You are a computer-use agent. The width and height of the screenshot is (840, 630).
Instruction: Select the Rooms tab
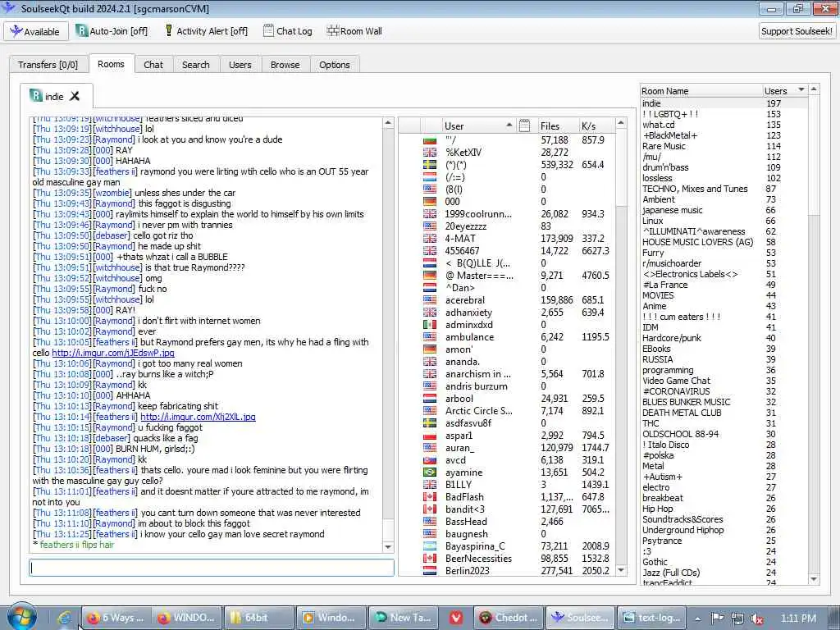pyautogui.click(x=111, y=64)
